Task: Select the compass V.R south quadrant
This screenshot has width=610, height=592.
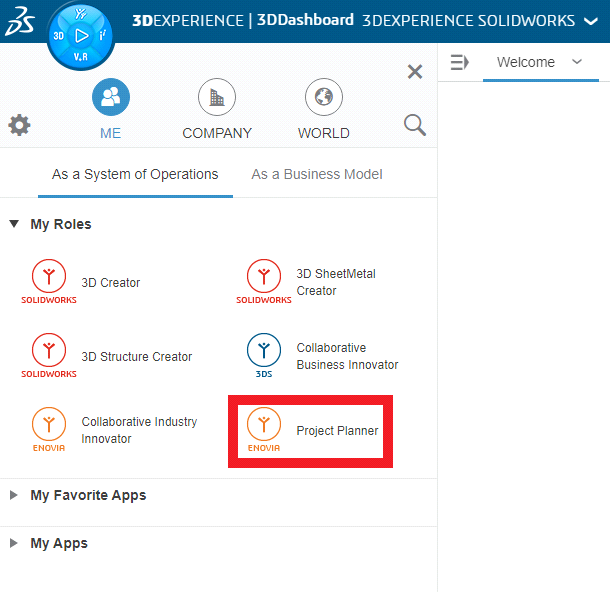Action: tap(81, 57)
